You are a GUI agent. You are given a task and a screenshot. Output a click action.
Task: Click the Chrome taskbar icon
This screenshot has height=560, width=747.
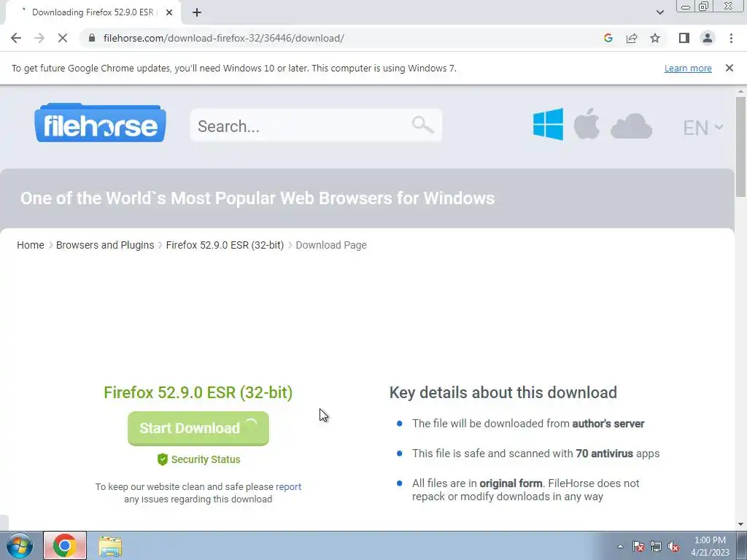click(65, 545)
